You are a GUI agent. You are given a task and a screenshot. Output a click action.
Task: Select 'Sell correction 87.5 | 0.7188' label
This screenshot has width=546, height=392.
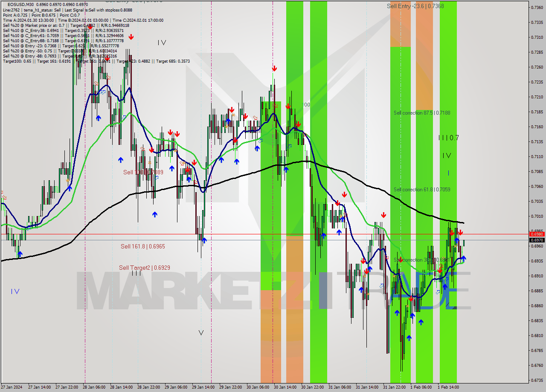(422, 113)
